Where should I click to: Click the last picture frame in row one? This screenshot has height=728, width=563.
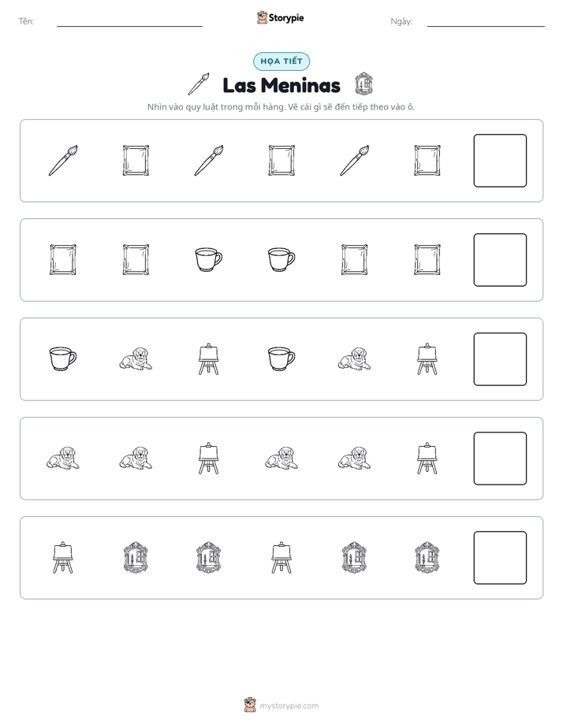(427, 161)
